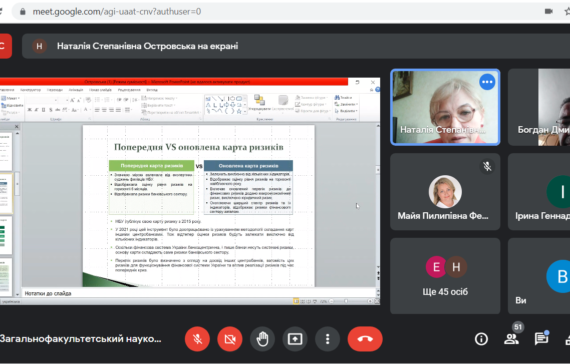Open the meeting details info icon

[x=481, y=339]
